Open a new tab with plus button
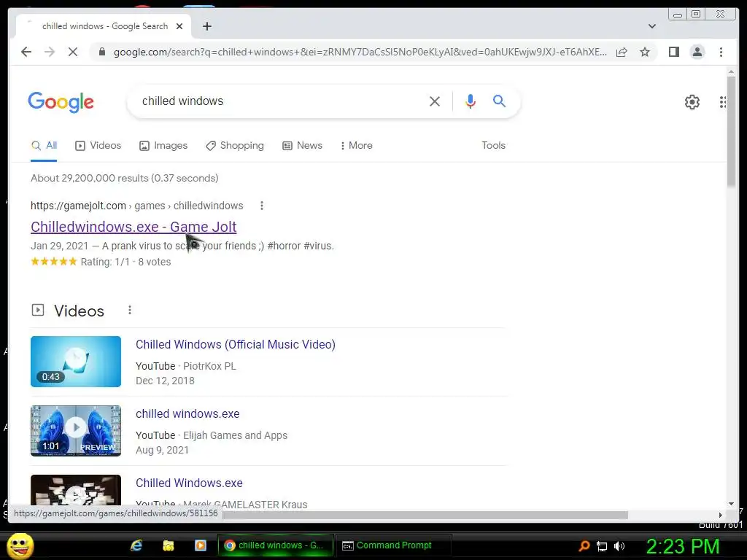747x560 pixels. pos(206,26)
